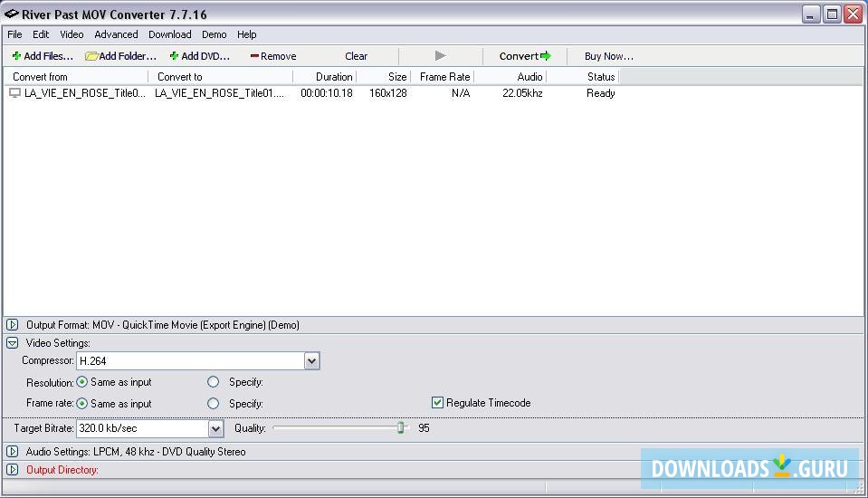Image resolution: width=868 pixels, height=498 pixels.
Task: Click the Quality value 95
Action: pos(424,427)
